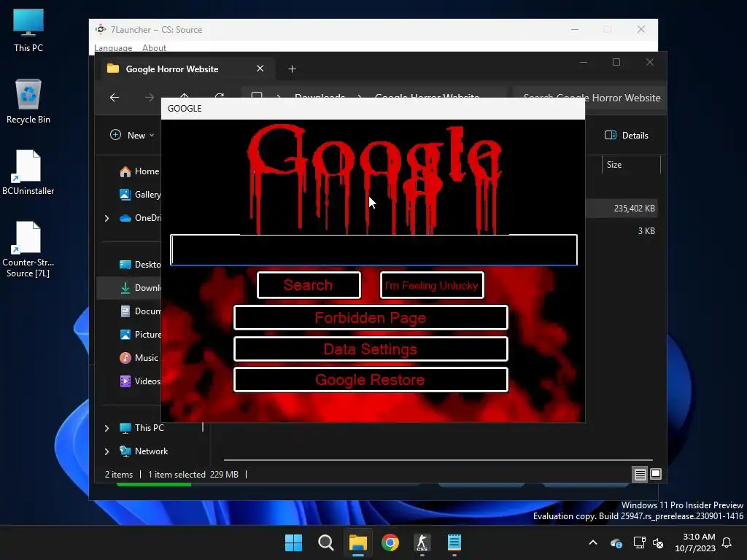The image size is (747, 560).
Task: Add a new File Explorer tab
Action: click(x=292, y=69)
